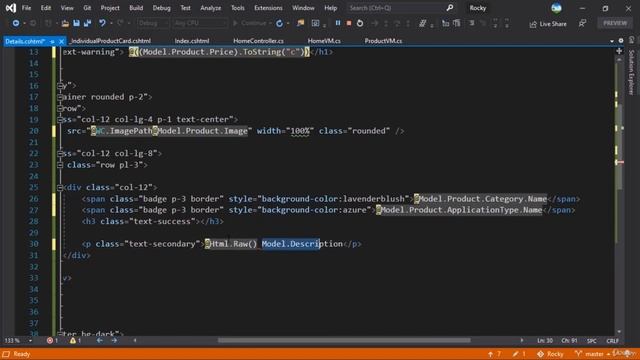Close the Details.cshtml tab

61,41
